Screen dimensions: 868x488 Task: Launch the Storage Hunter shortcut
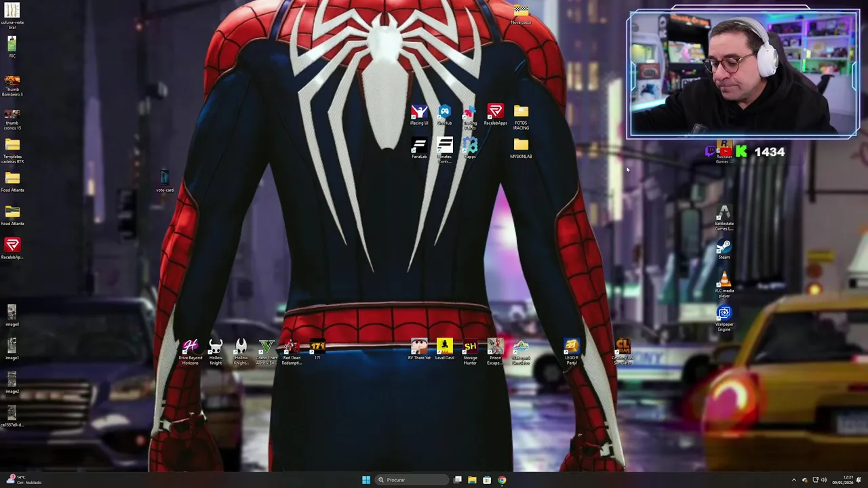(x=470, y=352)
